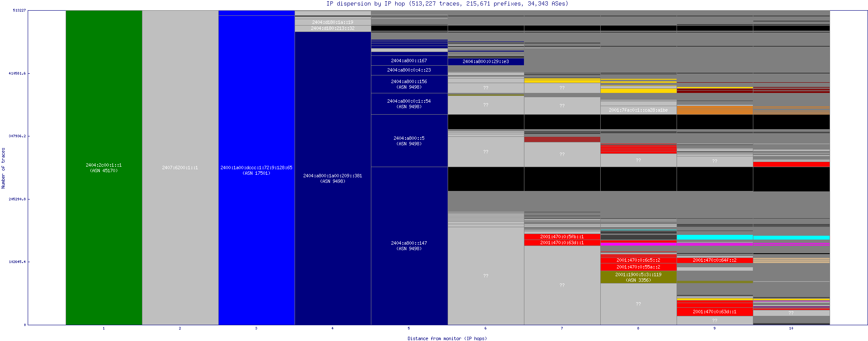Click the hop 1 x-axis tick label
Screen dimensions: 868x341
click(104, 328)
